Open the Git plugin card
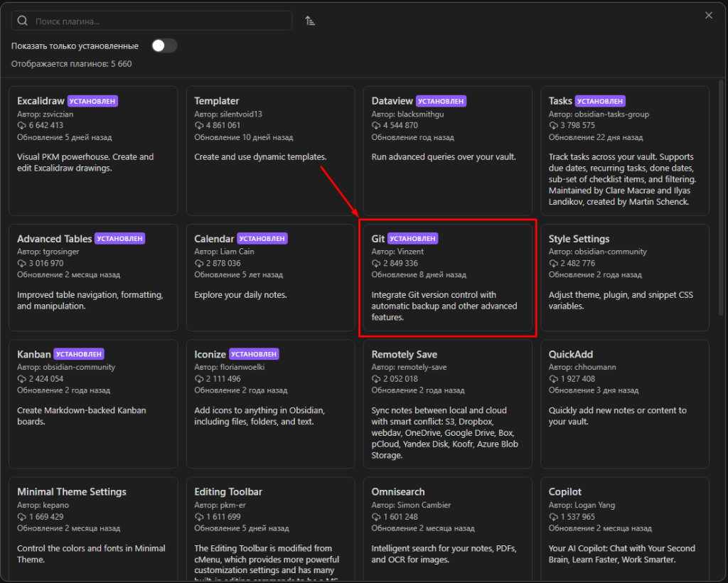The image size is (728, 583). pyautogui.click(x=448, y=277)
